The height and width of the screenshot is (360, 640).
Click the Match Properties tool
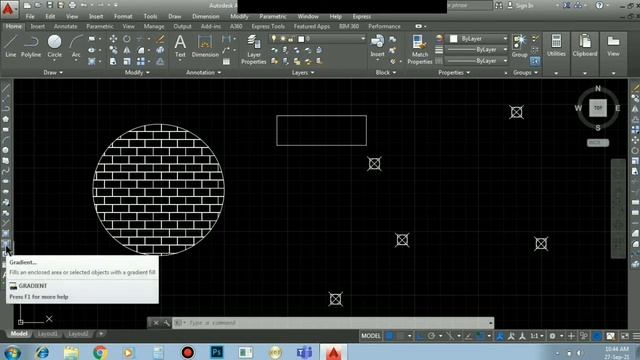pyautogui.click(x=420, y=49)
